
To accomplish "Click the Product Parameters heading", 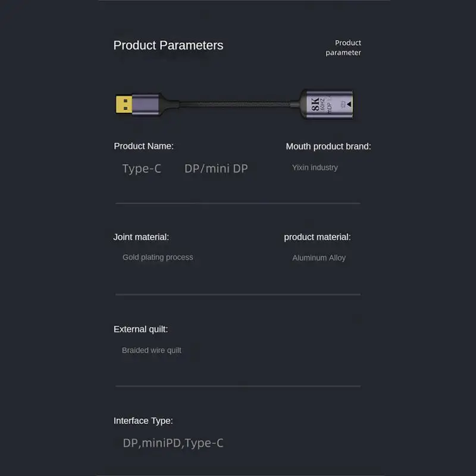I will pyautogui.click(x=168, y=46).
